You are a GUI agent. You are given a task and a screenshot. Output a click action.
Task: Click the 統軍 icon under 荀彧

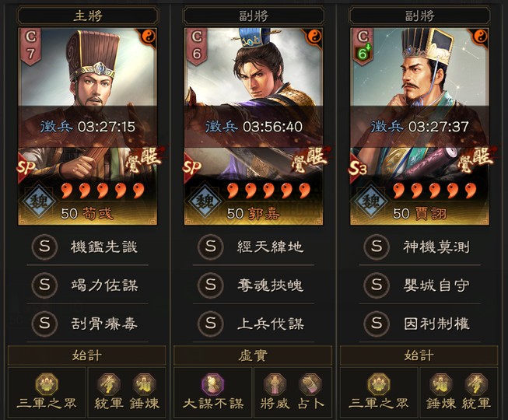(109, 384)
